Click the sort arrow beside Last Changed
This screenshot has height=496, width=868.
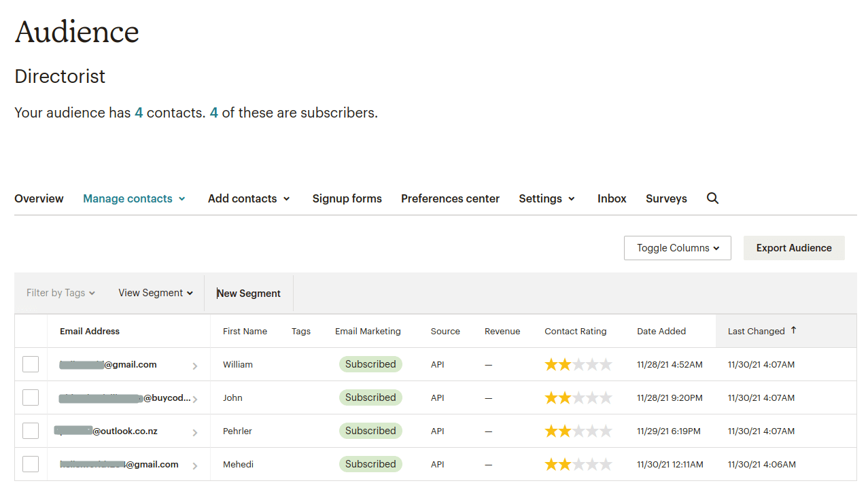pos(793,330)
